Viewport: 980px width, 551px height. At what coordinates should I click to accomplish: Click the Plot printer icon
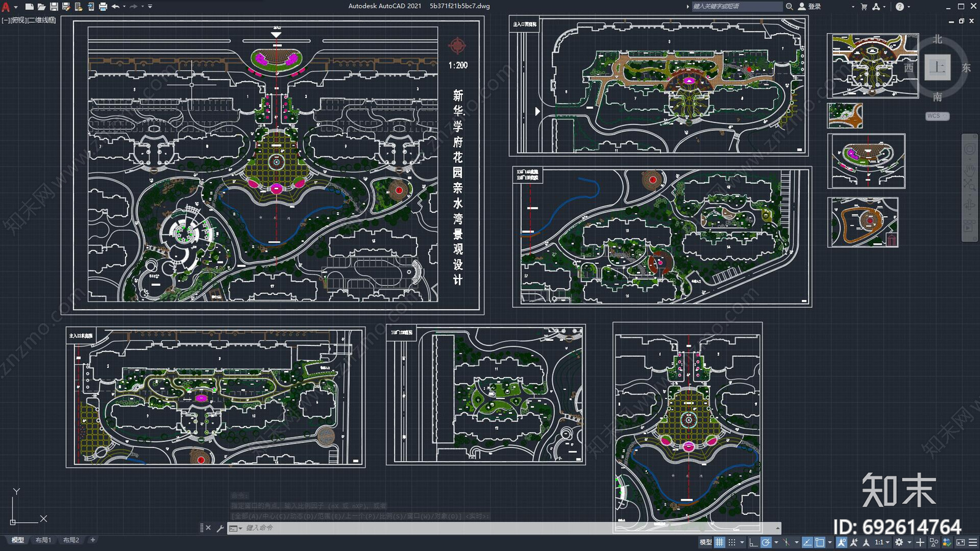[x=103, y=7]
